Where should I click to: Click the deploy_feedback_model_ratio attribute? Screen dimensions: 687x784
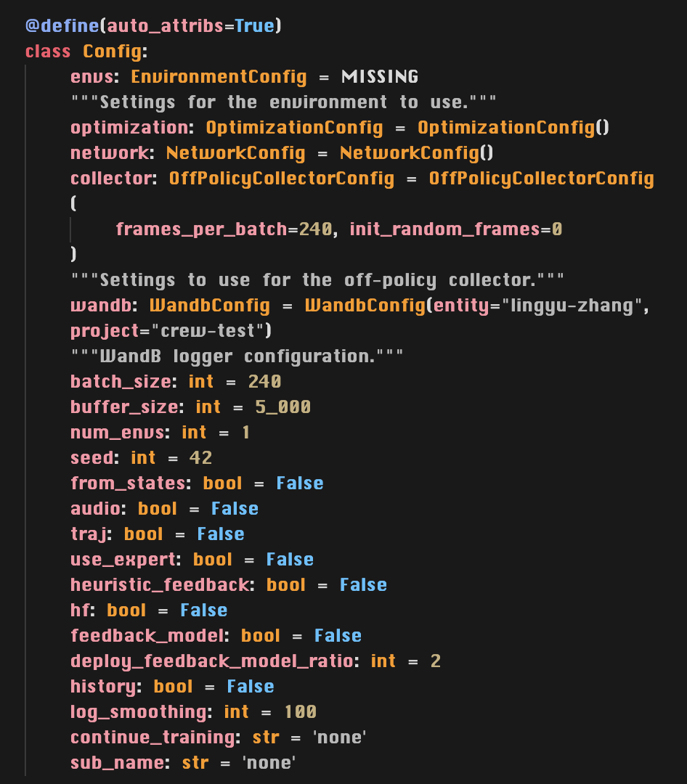click(x=211, y=661)
